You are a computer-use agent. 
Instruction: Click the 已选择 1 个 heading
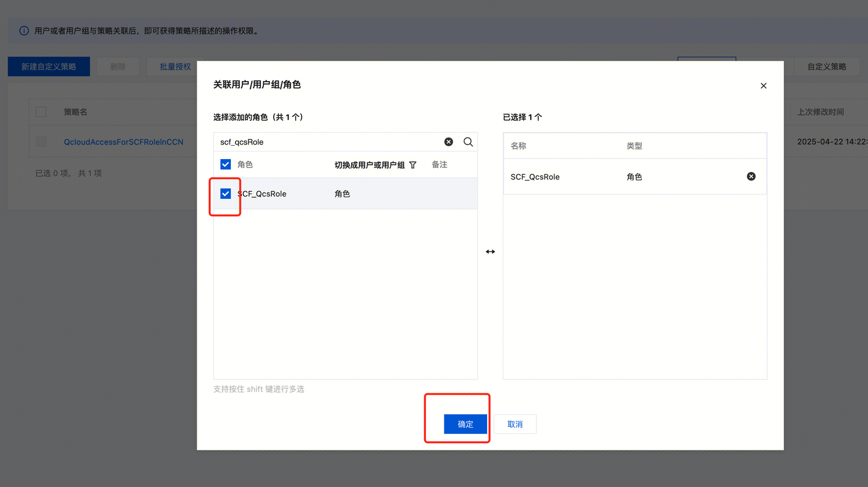[523, 117]
